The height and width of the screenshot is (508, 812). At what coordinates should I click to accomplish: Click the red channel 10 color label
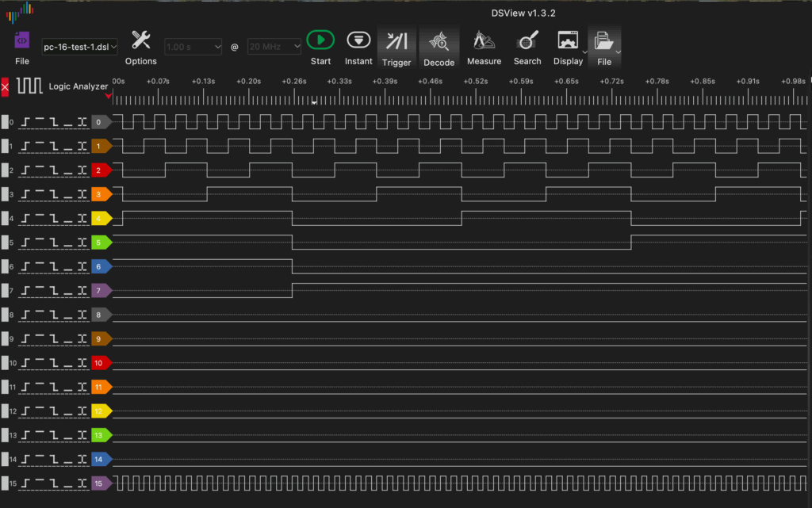click(100, 363)
